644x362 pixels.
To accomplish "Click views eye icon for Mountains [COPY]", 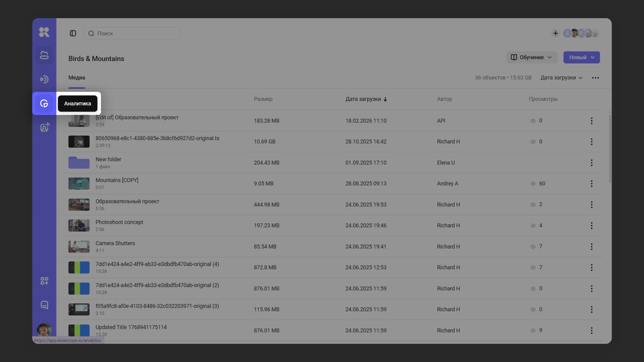I will click(533, 184).
